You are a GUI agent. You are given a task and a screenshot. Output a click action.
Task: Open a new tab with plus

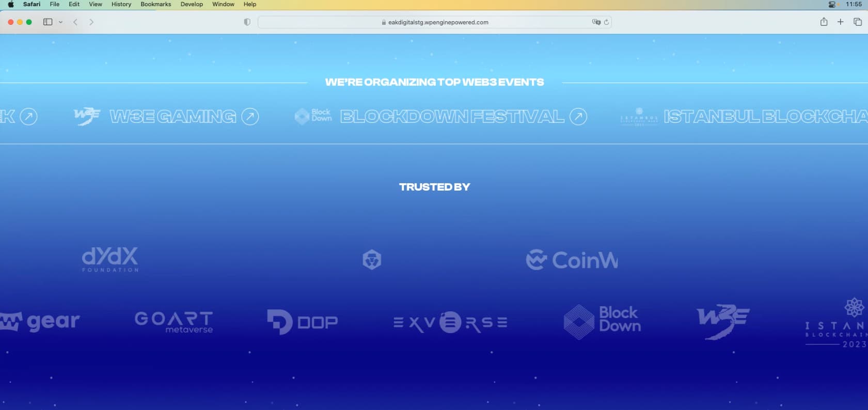coord(841,22)
